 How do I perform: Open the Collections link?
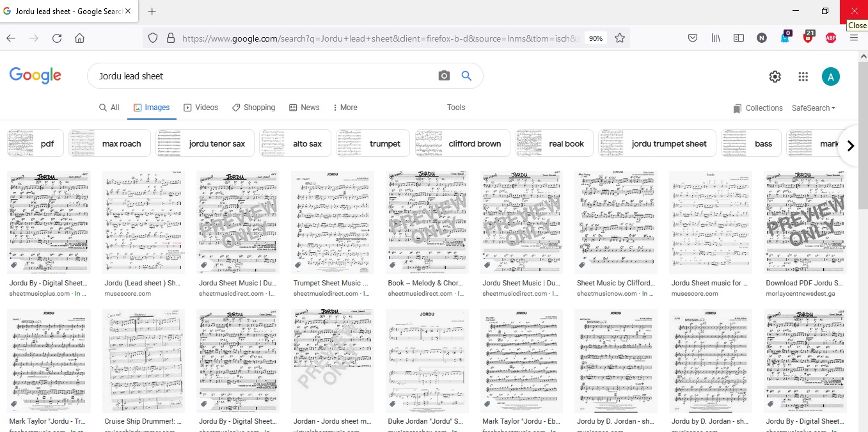click(x=757, y=108)
